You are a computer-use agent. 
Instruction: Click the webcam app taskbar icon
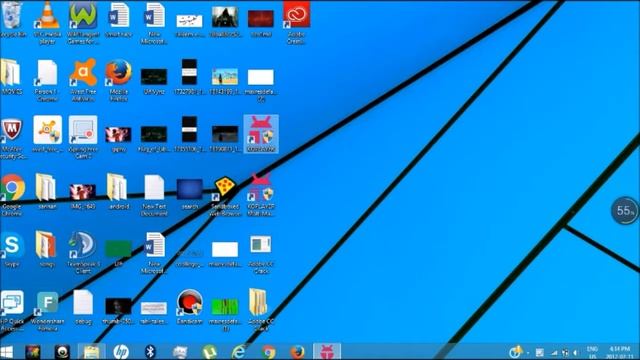[x=62, y=352]
